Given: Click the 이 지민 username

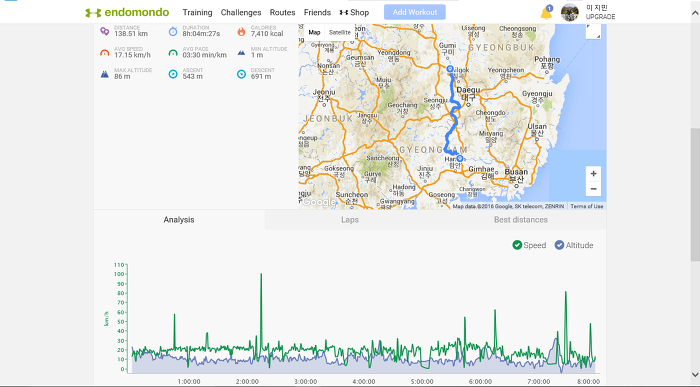Looking at the screenshot, I should [596, 8].
